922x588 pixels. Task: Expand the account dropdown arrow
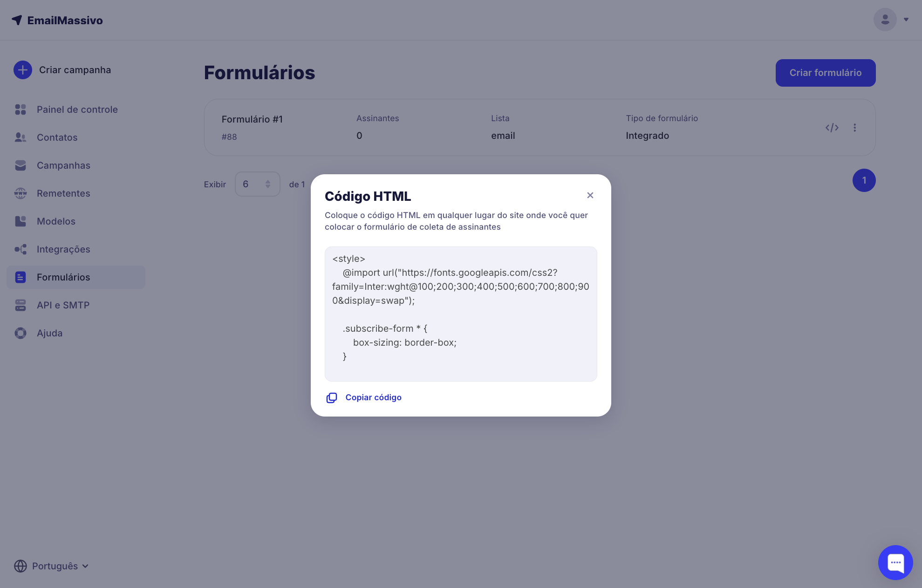tap(906, 20)
